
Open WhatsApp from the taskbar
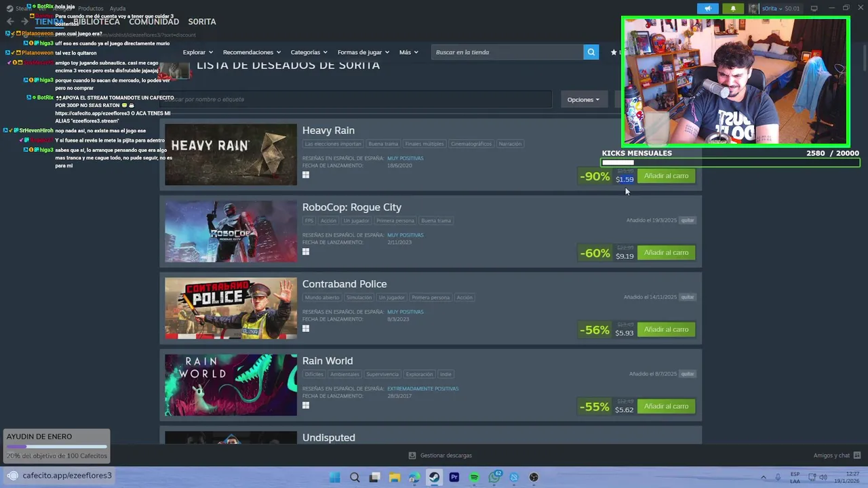(494, 477)
